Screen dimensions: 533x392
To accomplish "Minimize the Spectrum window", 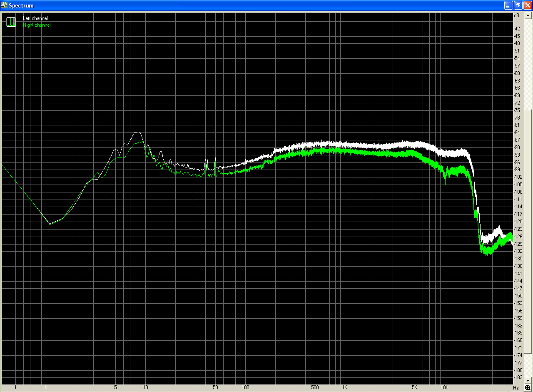I will (x=508, y=5).
